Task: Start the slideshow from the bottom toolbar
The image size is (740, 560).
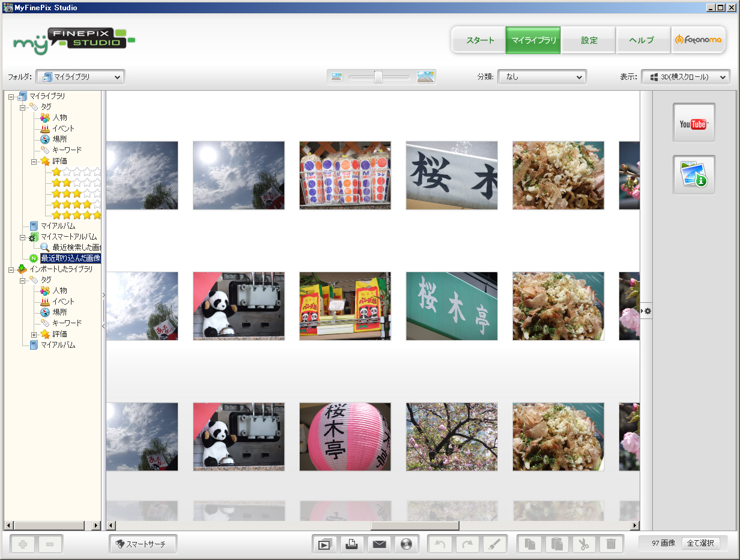Action: (x=325, y=544)
